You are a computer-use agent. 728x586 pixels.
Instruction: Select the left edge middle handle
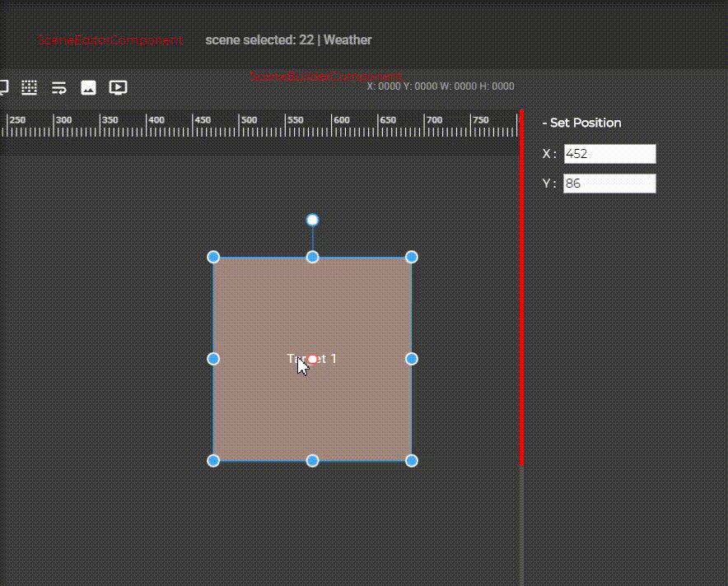point(213,359)
